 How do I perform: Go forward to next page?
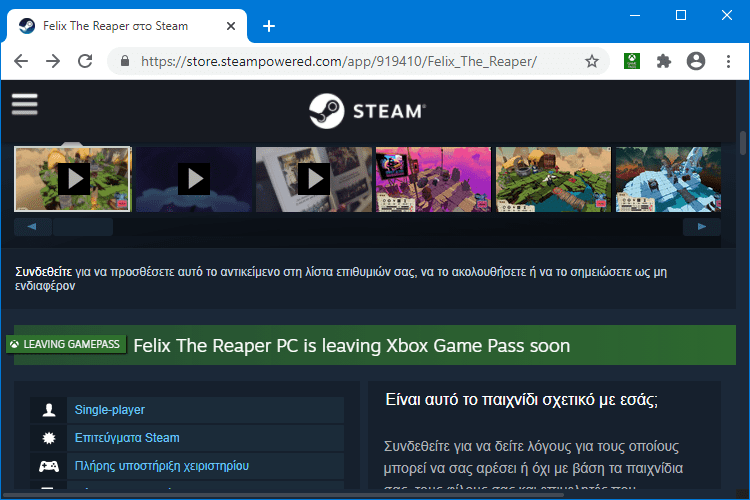53,61
